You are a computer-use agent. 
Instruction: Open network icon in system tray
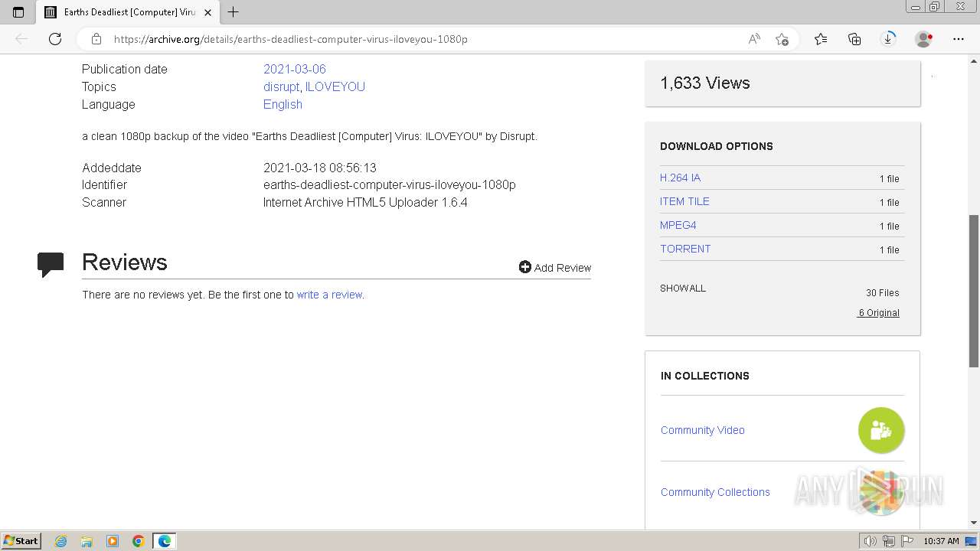click(x=889, y=541)
